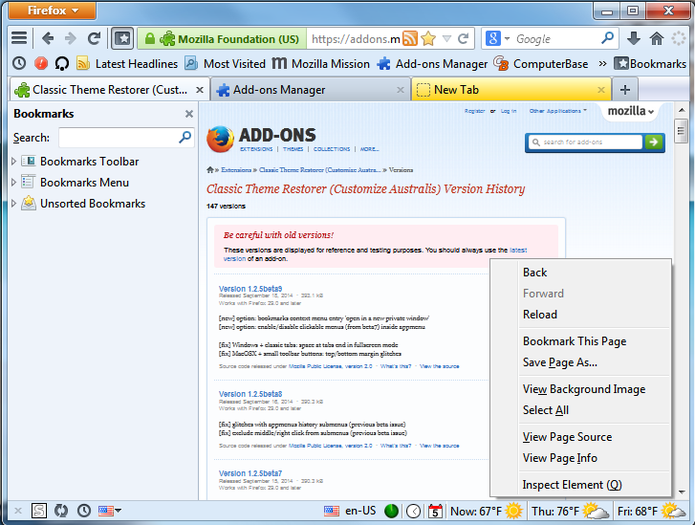Click the Log in link
The width and height of the screenshot is (695, 525).
point(508,111)
